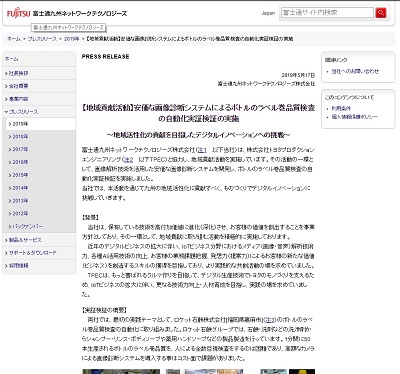Open サポート&ダウンロード in the sidebar menu

[x=39, y=253]
